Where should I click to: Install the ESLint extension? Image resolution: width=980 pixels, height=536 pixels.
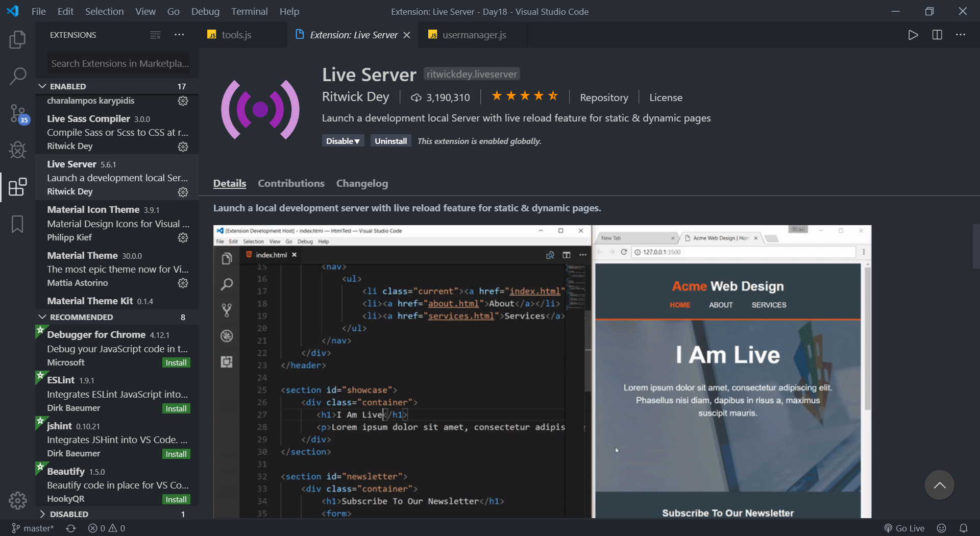(x=176, y=408)
